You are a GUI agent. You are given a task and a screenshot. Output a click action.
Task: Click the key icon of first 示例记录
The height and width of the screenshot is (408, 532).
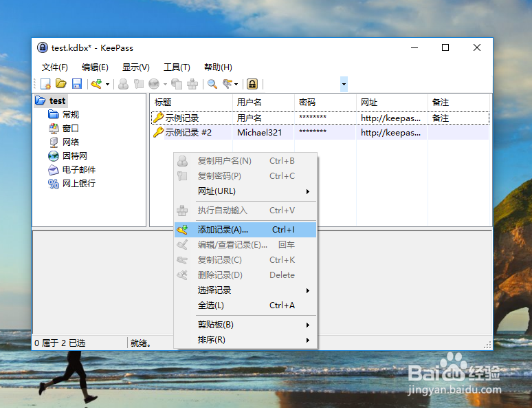pyautogui.click(x=158, y=118)
